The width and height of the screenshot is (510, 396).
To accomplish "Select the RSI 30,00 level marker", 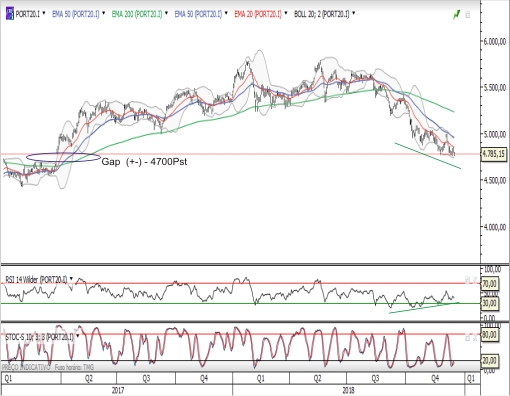I will coord(490,304).
